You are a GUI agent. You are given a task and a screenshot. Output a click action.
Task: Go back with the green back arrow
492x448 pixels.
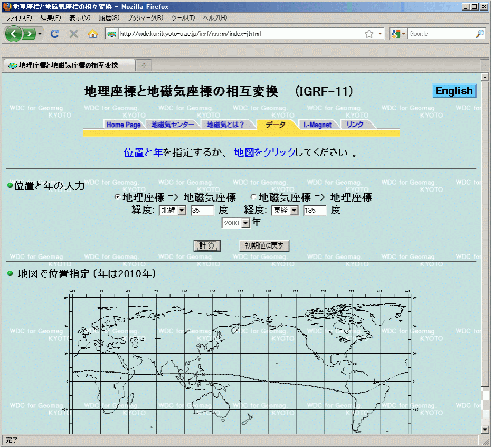(14, 34)
